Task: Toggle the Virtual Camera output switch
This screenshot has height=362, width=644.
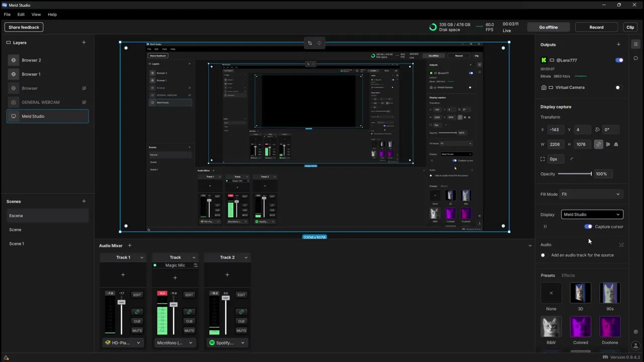Action: (x=619, y=87)
